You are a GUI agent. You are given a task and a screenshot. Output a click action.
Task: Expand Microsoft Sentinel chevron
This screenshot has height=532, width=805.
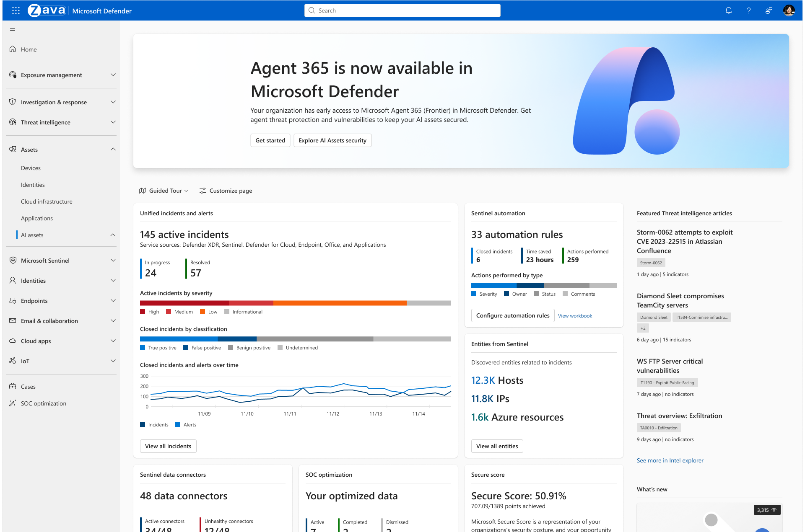[x=113, y=260]
